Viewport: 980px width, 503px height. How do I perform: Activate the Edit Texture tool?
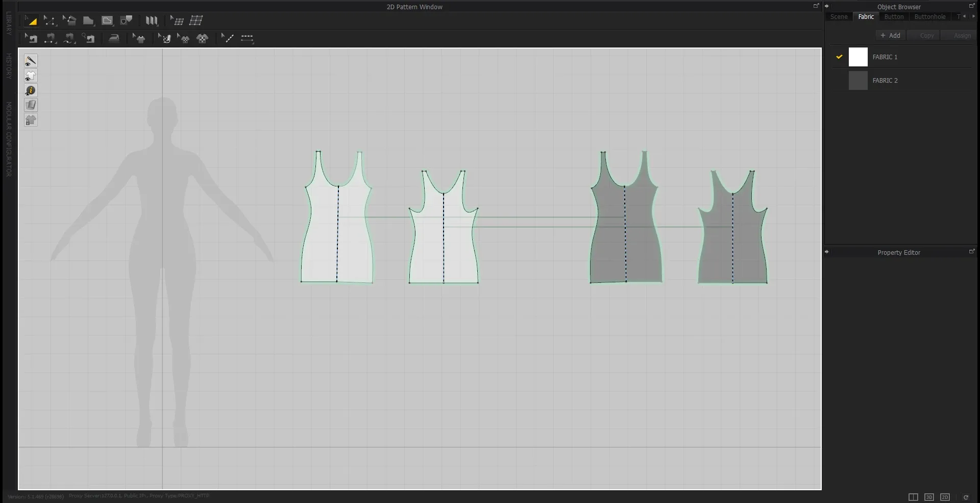tap(164, 38)
